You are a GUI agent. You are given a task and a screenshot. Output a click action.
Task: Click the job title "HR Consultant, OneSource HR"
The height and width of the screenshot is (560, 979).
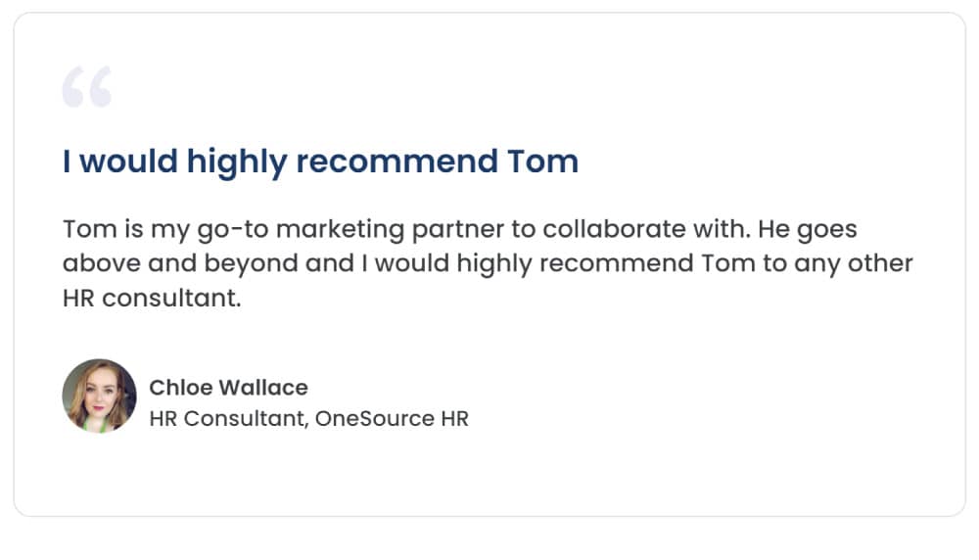309,418
